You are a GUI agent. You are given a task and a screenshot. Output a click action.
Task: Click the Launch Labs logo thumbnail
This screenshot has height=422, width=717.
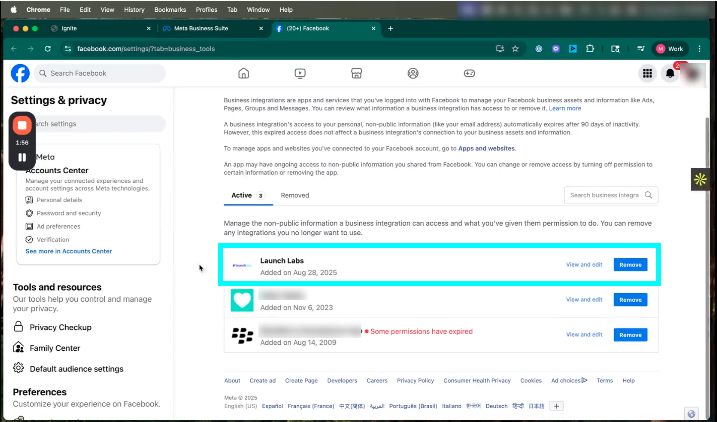[x=242, y=266]
